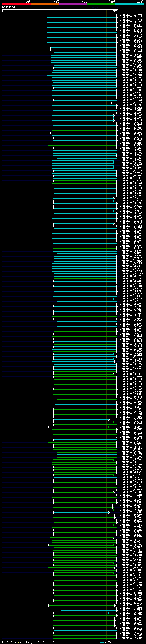Image resolution: width=146 pixels, height=644 pixels.
Task: Select the UniRef100_Q7ZV32 label
Action: tap(131, 278)
